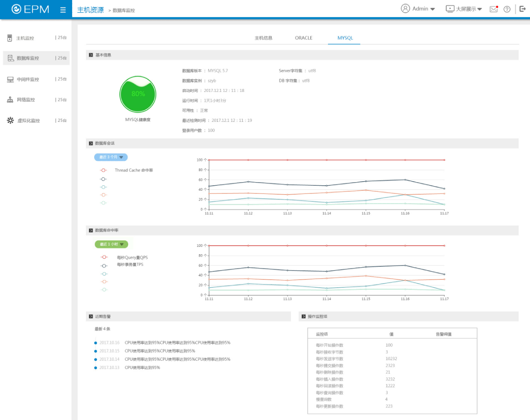Select the MYSQL tab
530x420 pixels.
[x=345, y=38]
